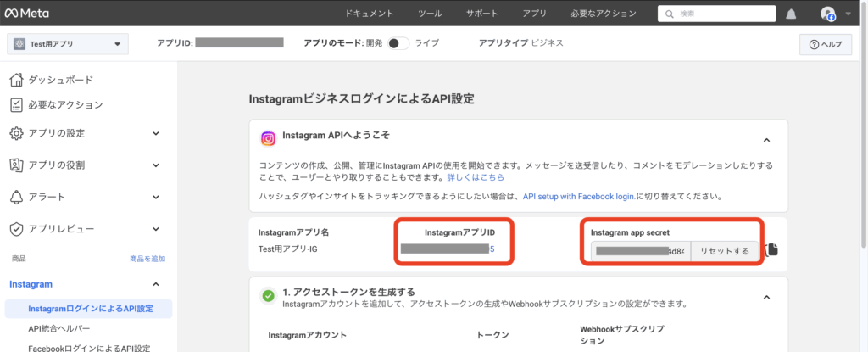Select FacebookログインによるAPI設定 sidebar item

[88, 349]
